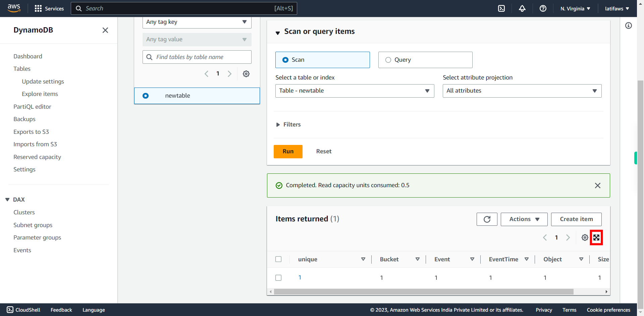
Task: Click the Create item button
Action: (x=576, y=219)
